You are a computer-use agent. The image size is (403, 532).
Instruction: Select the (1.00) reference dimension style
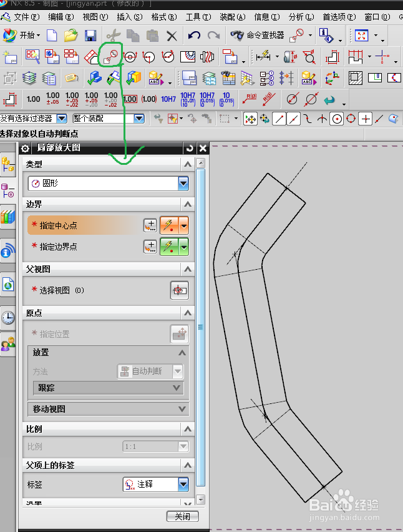coord(149,99)
